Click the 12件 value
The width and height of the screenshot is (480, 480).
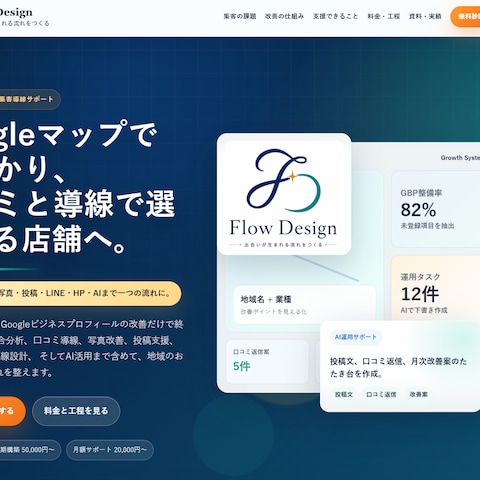pos(420,294)
